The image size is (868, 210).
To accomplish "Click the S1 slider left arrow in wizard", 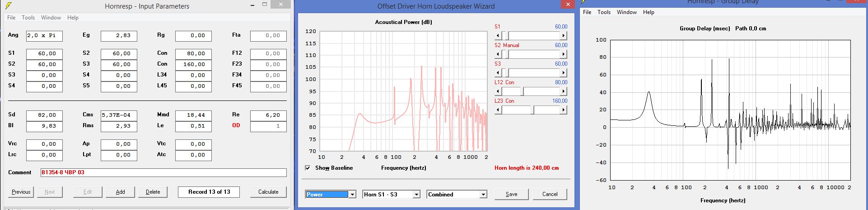I will pyautogui.click(x=498, y=36).
